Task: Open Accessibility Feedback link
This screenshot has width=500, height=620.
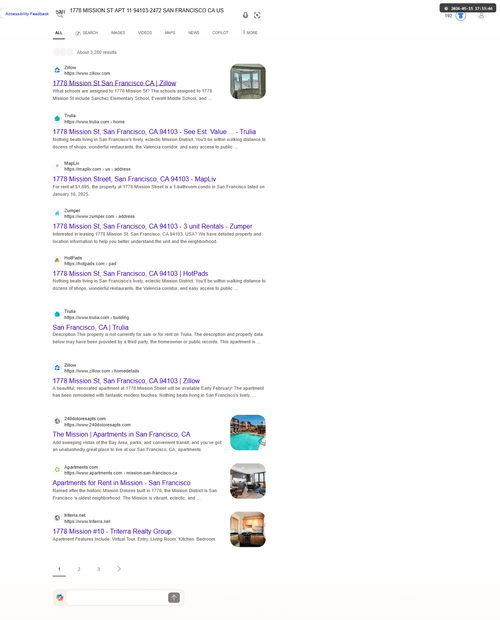Action: (27, 14)
